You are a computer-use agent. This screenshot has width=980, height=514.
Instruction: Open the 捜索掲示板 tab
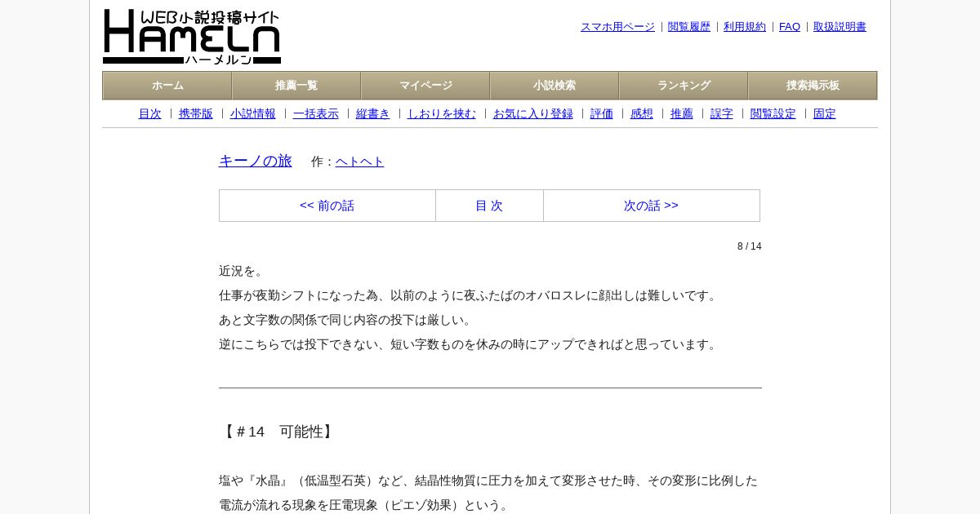click(x=813, y=86)
